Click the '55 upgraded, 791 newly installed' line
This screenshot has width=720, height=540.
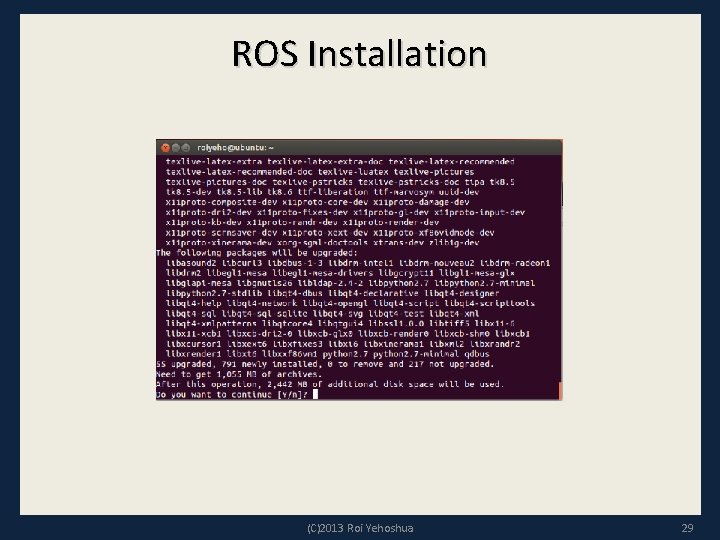[325, 364]
